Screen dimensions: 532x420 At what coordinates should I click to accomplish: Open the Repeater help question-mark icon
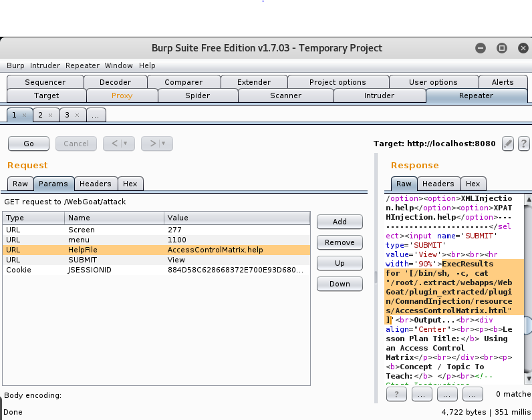[523, 144]
